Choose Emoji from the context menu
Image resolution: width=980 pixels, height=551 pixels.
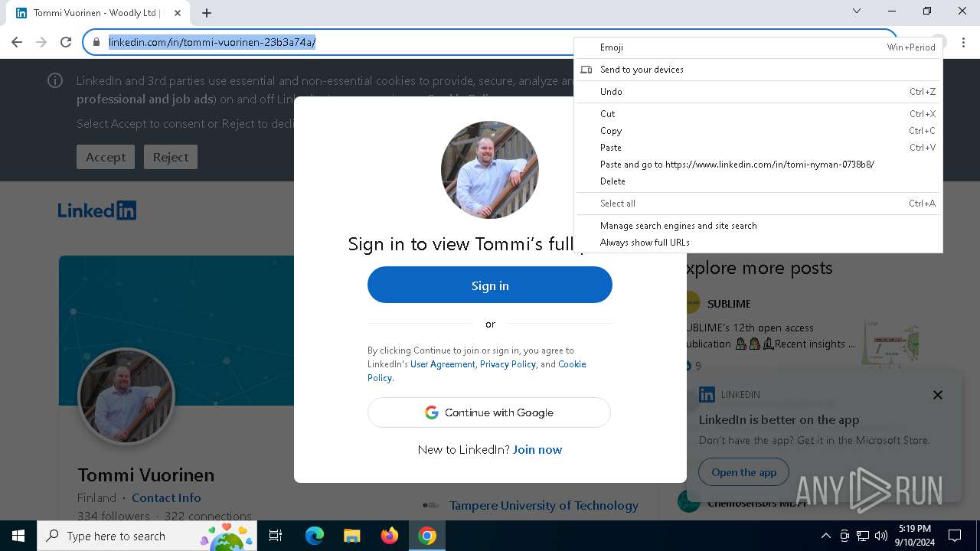(758, 47)
